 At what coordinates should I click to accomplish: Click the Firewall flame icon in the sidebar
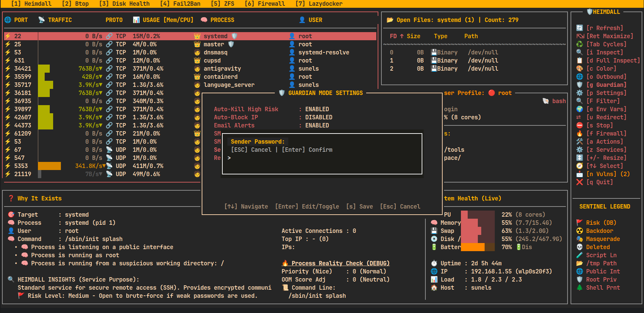(x=580, y=134)
